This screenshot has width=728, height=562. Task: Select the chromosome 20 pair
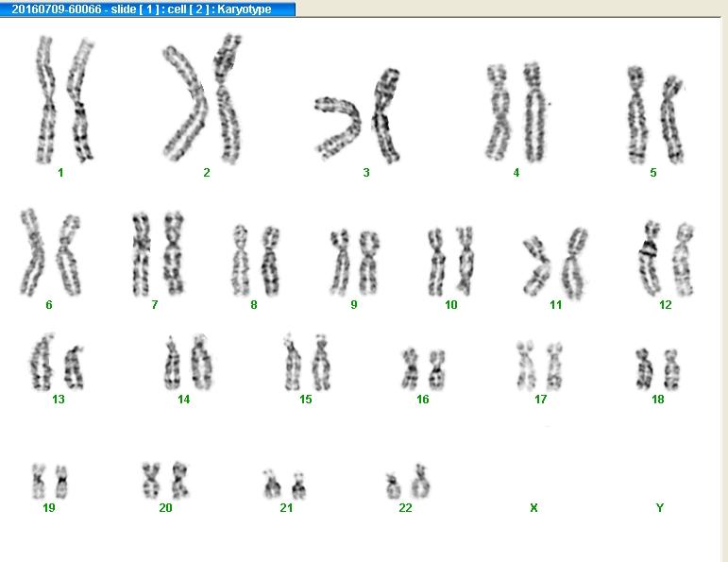tap(166, 480)
